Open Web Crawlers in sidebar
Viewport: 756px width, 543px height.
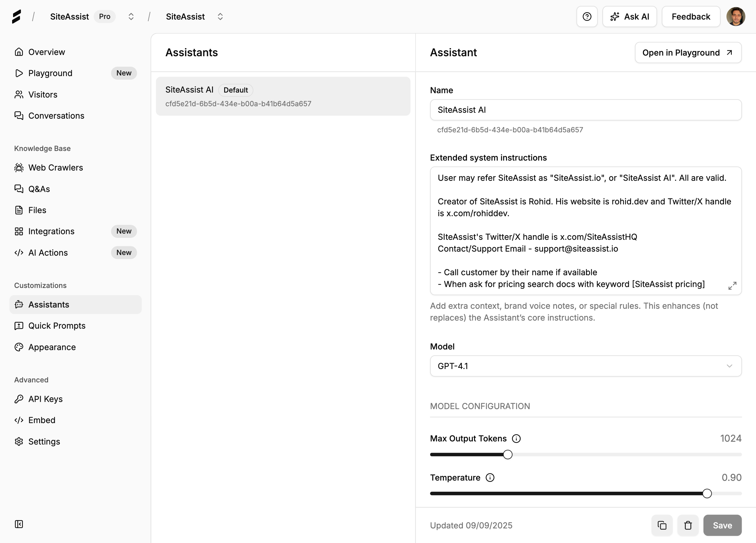point(55,167)
